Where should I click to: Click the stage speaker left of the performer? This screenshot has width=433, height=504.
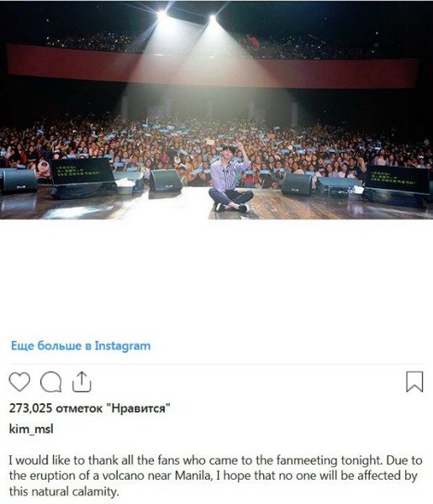166,181
